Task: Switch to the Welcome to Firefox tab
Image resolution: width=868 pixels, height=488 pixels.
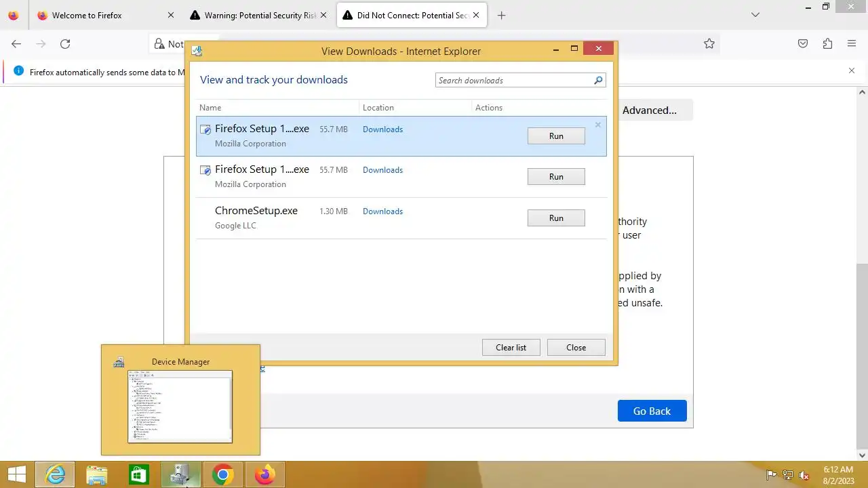Action: [x=105, y=15]
